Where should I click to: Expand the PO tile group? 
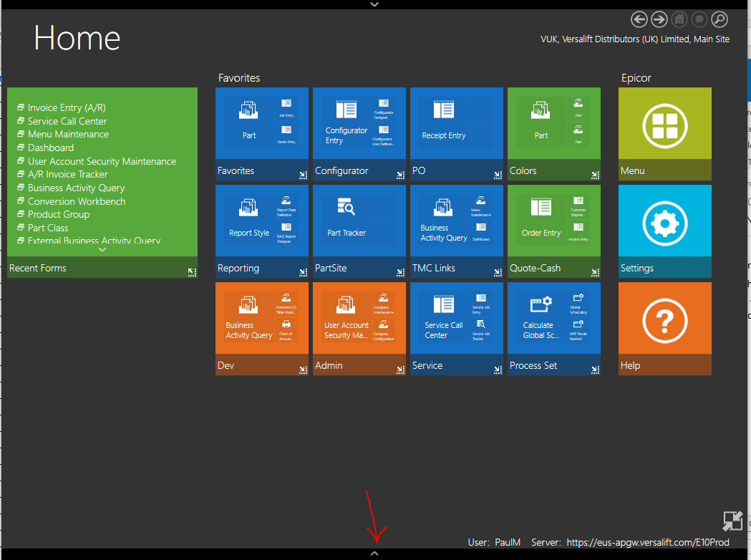tap(498, 175)
